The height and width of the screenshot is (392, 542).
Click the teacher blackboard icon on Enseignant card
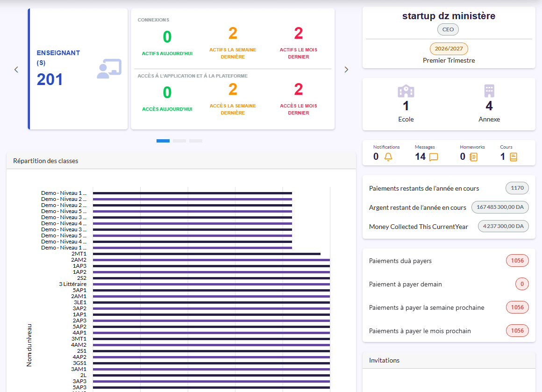[x=109, y=69]
